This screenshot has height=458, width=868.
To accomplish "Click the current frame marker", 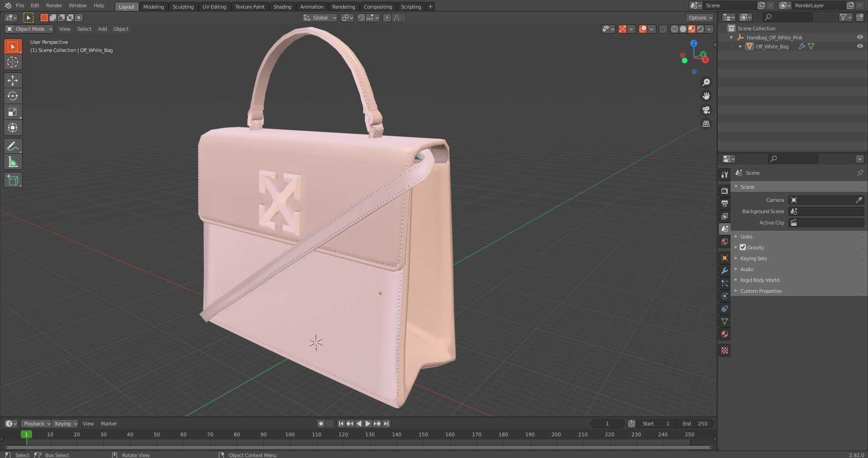I will (x=26, y=434).
